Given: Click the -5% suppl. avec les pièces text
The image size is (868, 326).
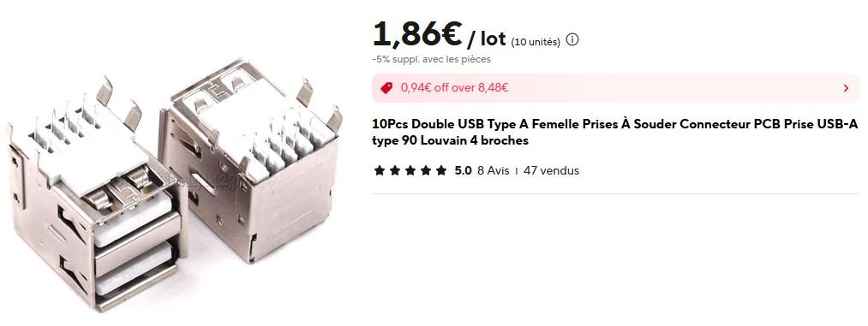Looking at the screenshot, I should pyautogui.click(x=431, y=59).
